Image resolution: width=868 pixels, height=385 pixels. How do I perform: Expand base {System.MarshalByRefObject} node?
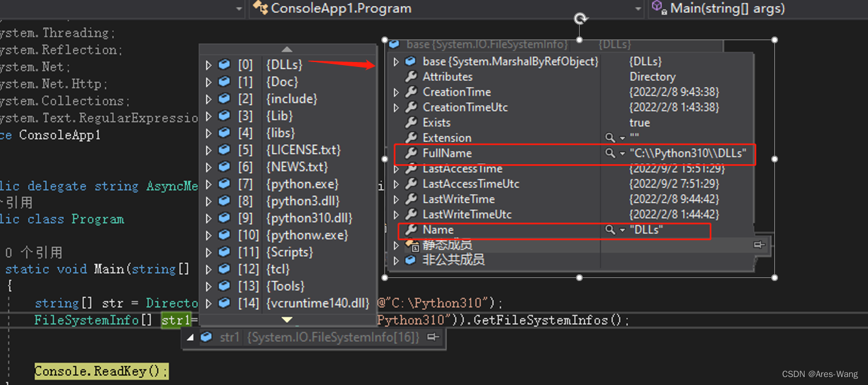click(x=397, y=61)
